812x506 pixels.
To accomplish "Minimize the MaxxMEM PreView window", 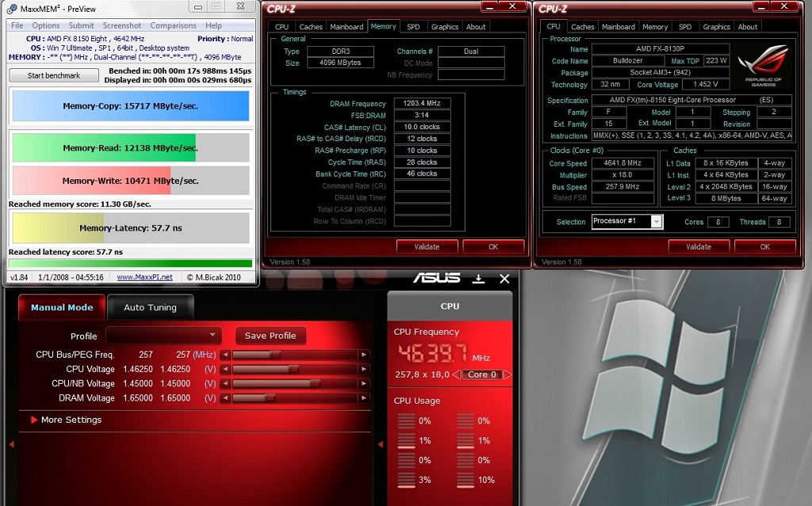I will coord(197,6).
